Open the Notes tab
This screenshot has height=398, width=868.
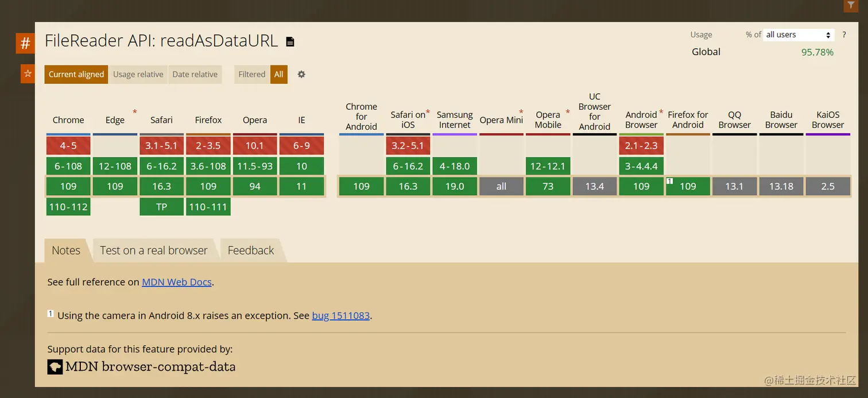click(x=66, y=250)
